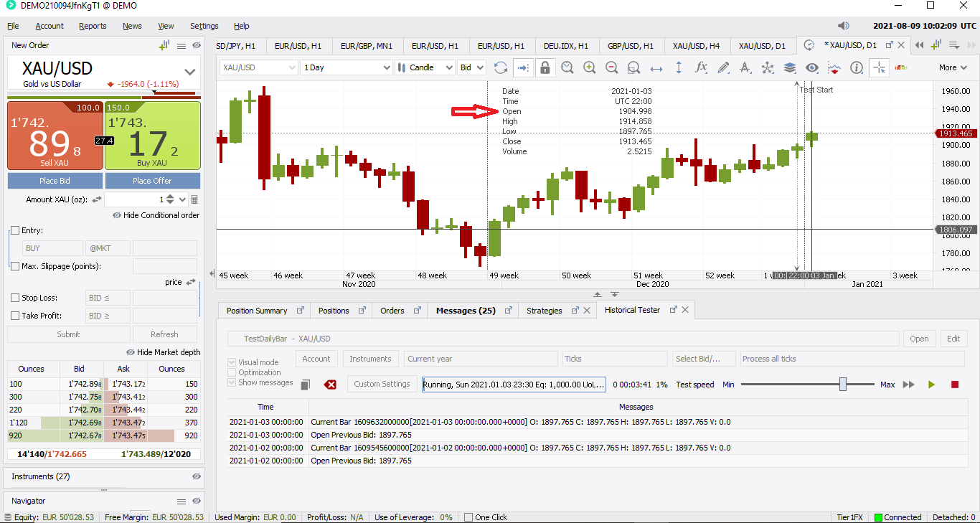Enable the Stop Loss checkbox

pos(15,298)
